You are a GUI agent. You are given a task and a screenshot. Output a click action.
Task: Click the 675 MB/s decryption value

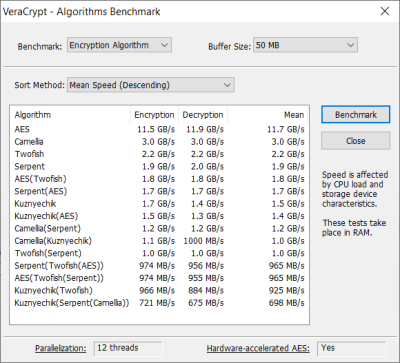(206, 303)
